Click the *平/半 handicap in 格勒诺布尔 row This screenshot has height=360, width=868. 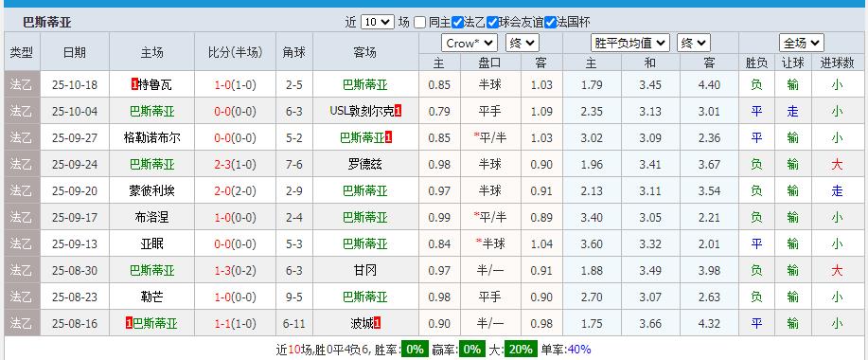click(490, 138)
